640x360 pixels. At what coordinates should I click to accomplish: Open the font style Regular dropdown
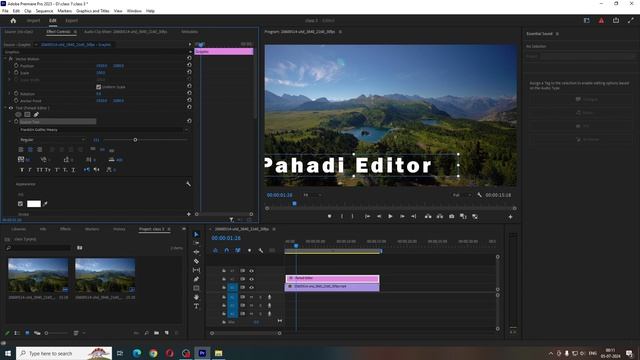click(52, 140)
